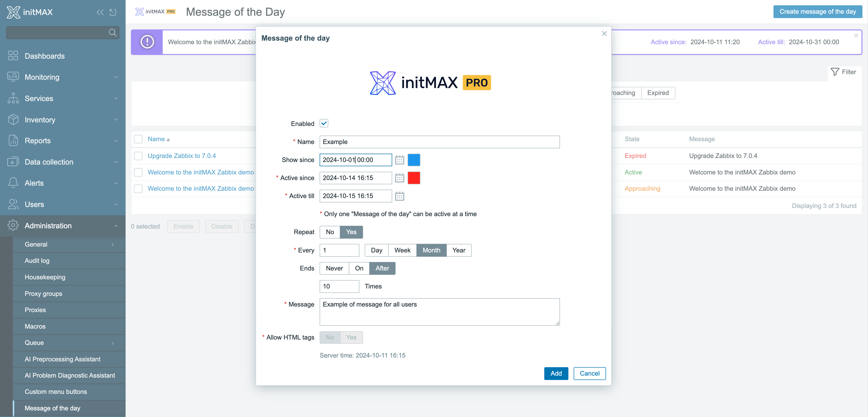The height and width of the screenshot is (417, 868).
Task: Close the Message of the day dialog
Action: [x=604, y=34]
